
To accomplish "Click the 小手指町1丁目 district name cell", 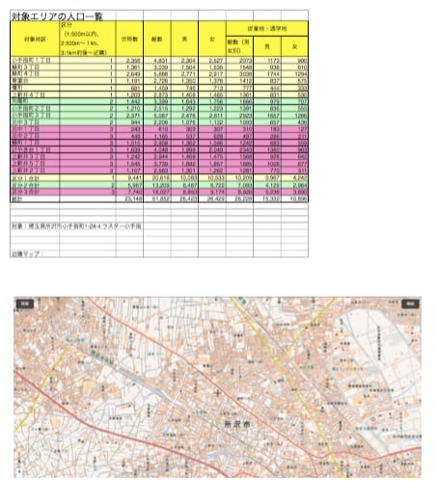I will pyautogui.click(x=35, y=60).
